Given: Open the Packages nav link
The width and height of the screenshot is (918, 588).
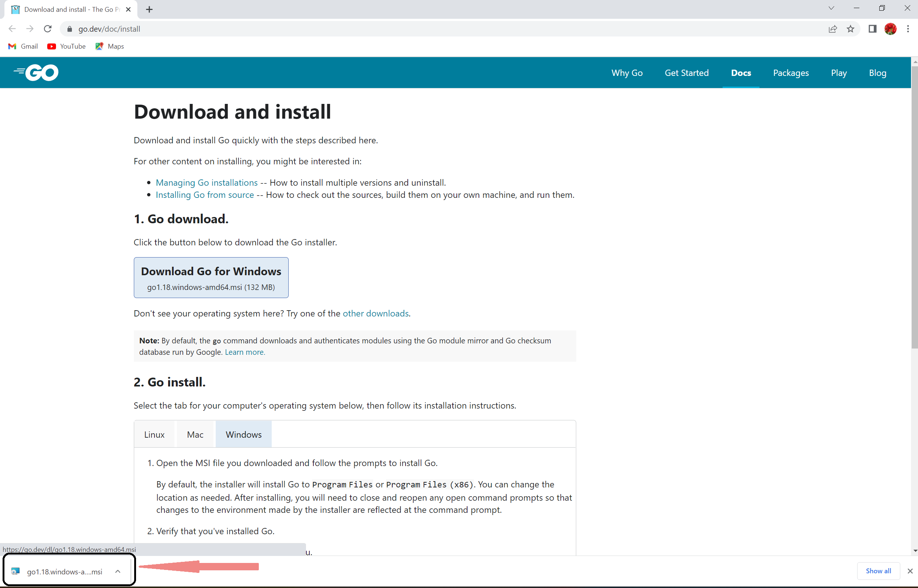Looking at the screenshot, I should tap(791, 73).
